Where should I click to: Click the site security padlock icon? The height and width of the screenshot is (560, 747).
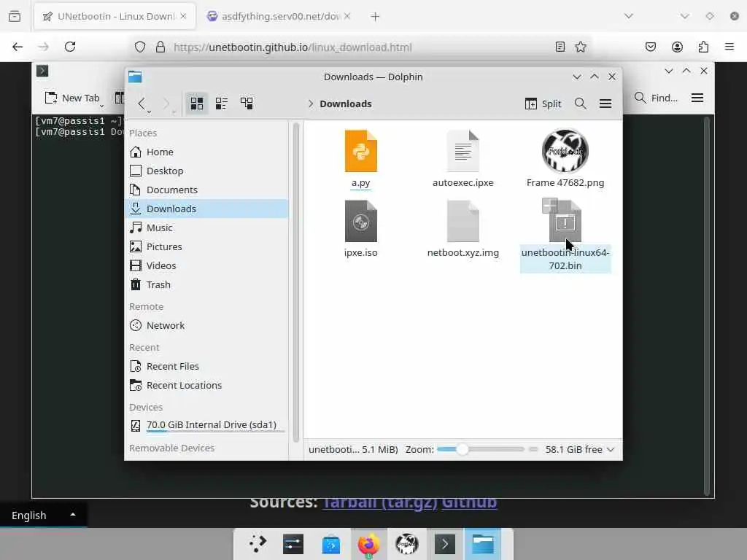[x=160, y=47]
